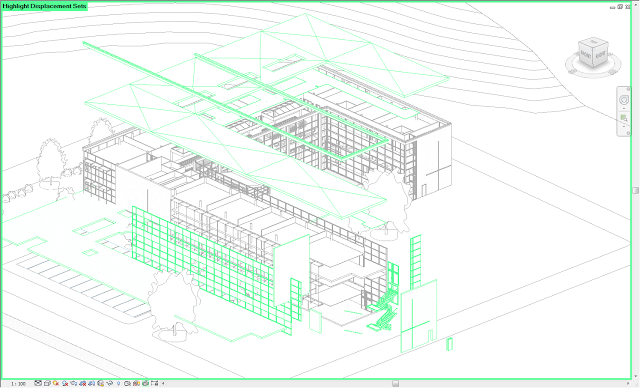Expand the steering wheel dropdown arrow
The image size is (640, 388).
[x=624, y=109]
